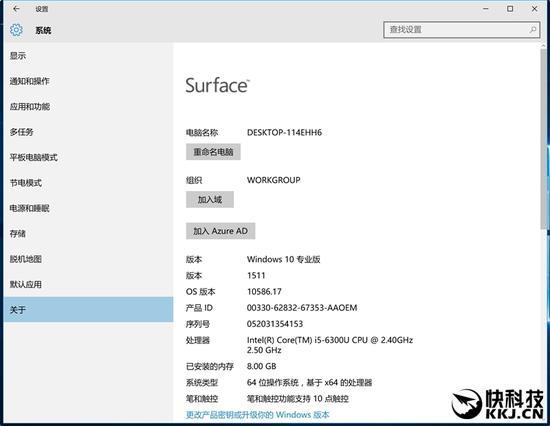Open settings home via gear icon
The height and width of the screenshot is (426, 550).
tap(16, 30)
